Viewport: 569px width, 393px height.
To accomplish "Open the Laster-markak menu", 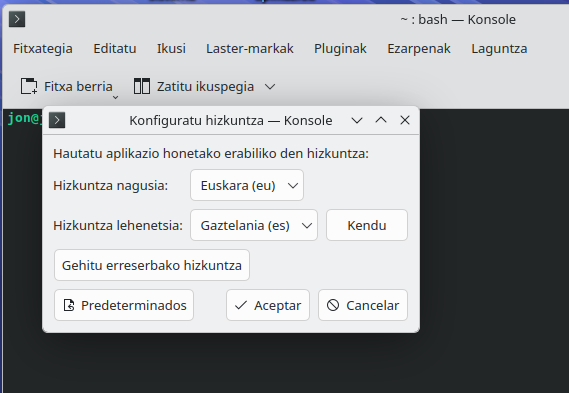I will tap(250, 49).
